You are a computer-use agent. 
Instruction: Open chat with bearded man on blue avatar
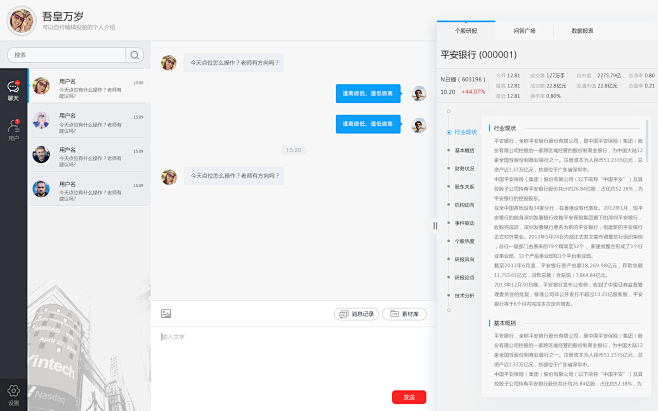coord(89,188)
